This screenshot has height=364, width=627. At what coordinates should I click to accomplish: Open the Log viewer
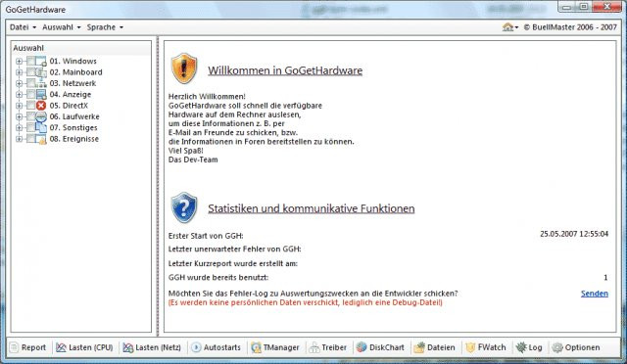point(529,347)
